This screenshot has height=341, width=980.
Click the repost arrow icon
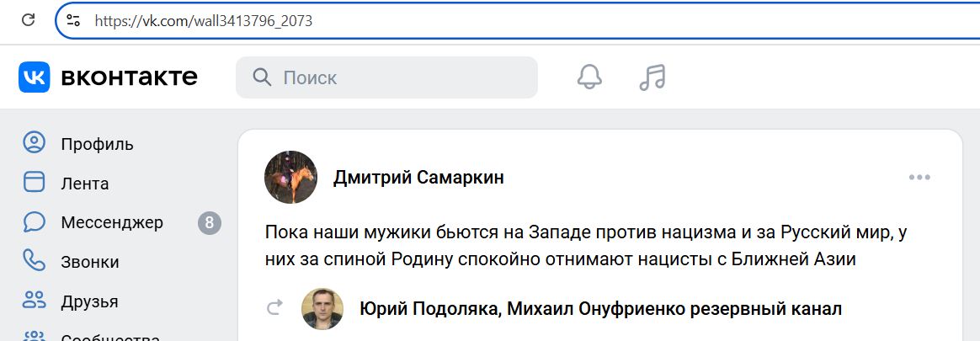[274, 308]
